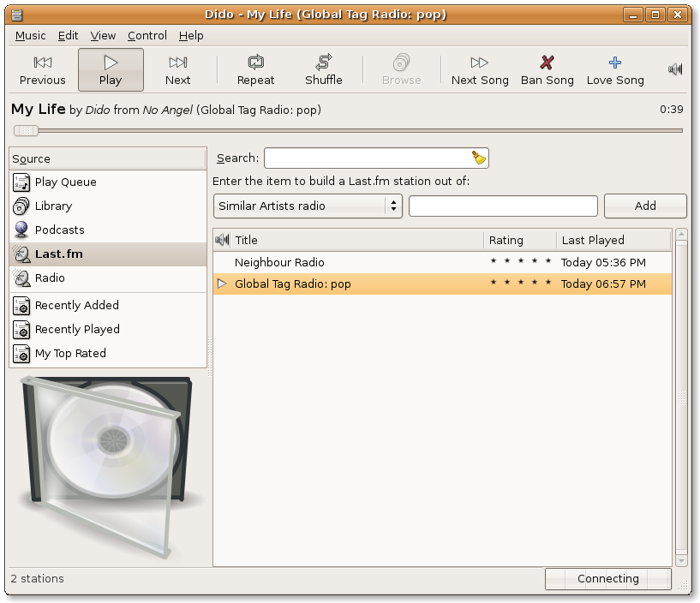Click the 0:39 elapsed time display
Viewport: 700px width, 603px height.
click(x=672, y=110)
